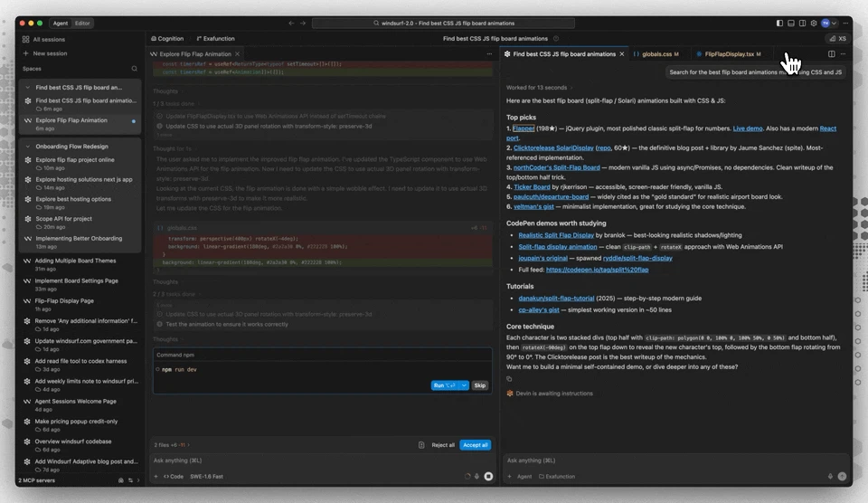Click the status bar swap arrows icon
Image resolution: width=868 pixels, height=503 pixels.
(130, 480)
